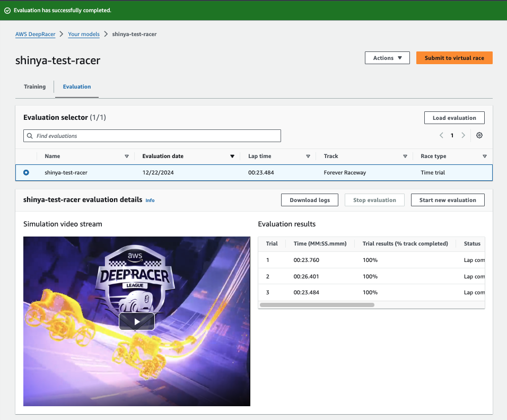Click the Download logs button

[x=310, y=200]
